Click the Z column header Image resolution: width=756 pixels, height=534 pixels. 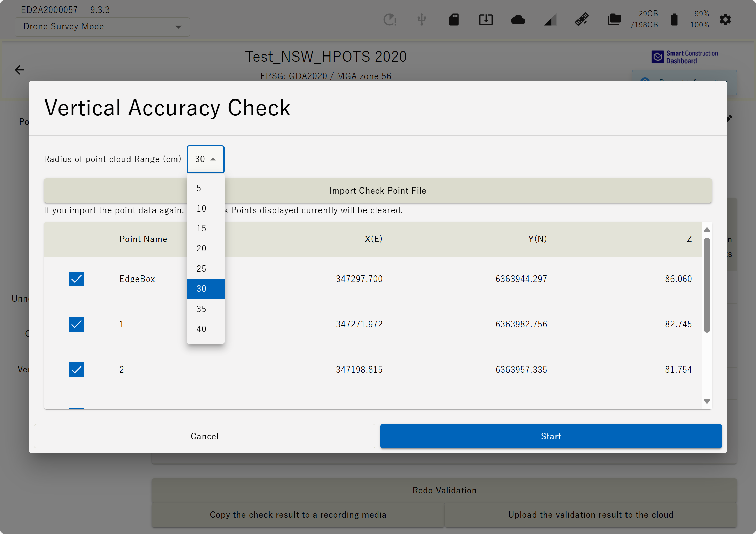click(x=689, y=239)
